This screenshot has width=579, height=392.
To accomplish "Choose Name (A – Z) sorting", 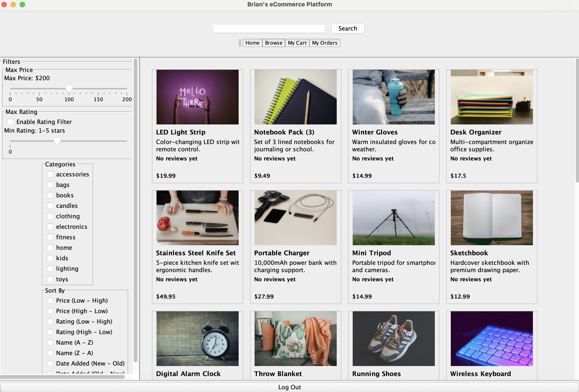I will [50, 342].
